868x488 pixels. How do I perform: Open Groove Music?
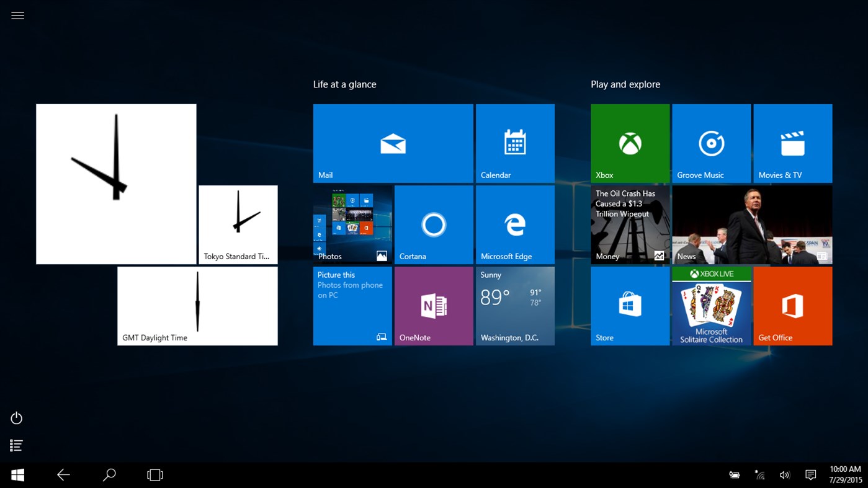(711, 143)
